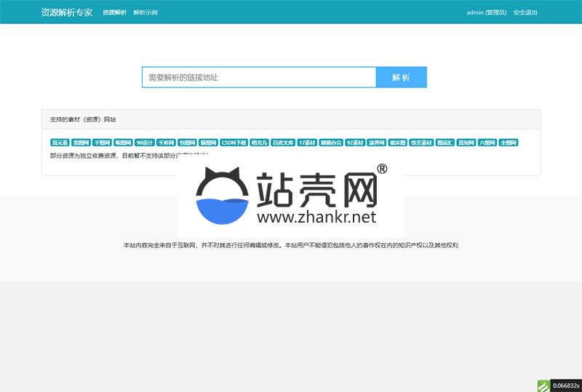Click the 觅知网 site tag
Screen dimensions: 582x392
(466, 143)
